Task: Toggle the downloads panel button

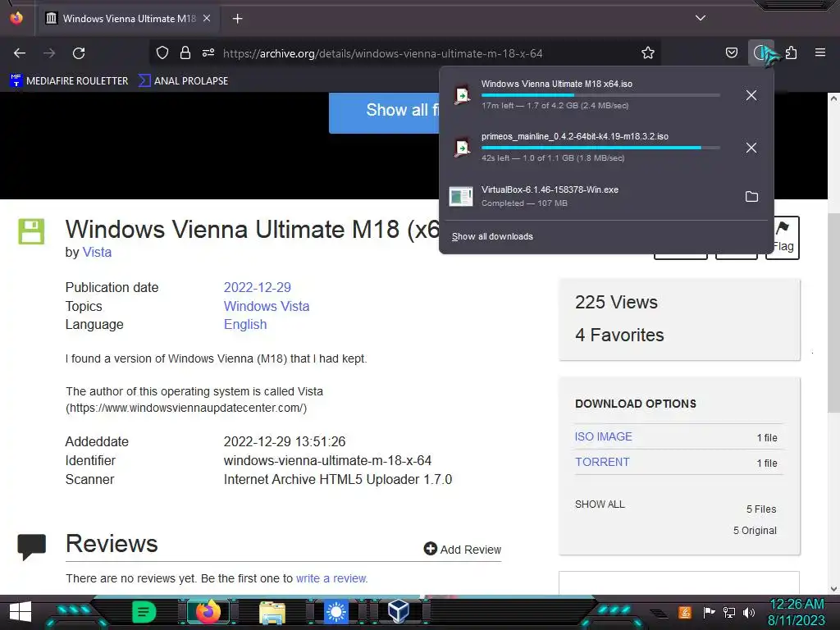Action: 760,52
